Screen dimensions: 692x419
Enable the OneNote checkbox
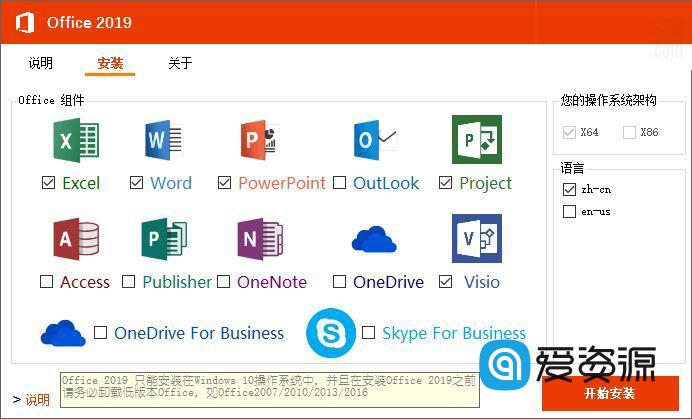pos(223,281)
